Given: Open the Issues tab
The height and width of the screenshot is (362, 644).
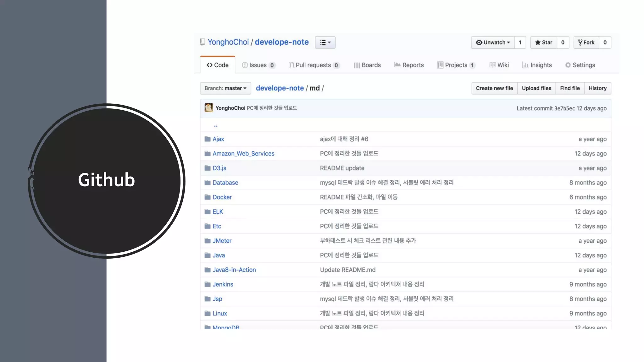Looking at the screenshot, I should [x=259, y=65].
